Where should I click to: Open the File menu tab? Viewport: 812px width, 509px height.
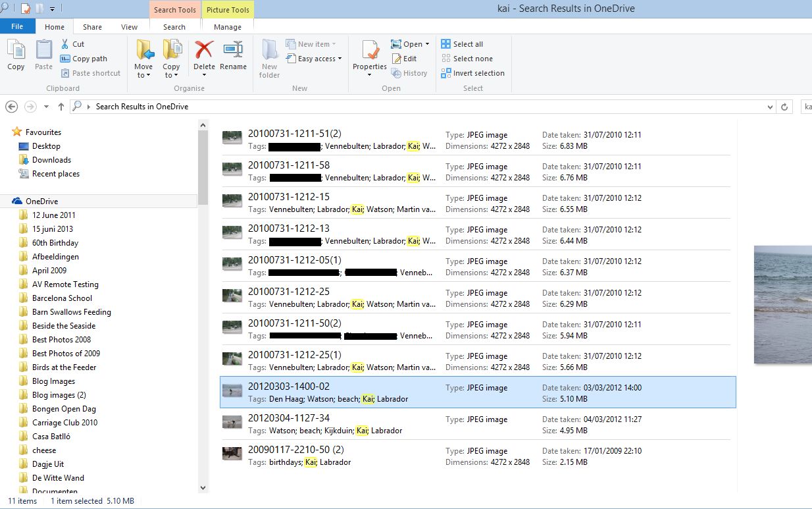pyautogui.click(x=18, y=26)
